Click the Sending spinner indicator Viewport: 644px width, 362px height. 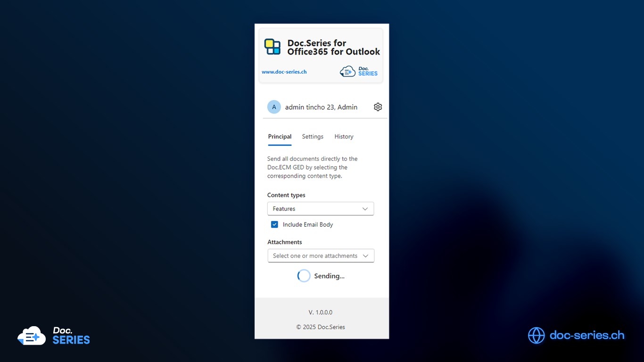pyautogui.click(x=304, y=276)
